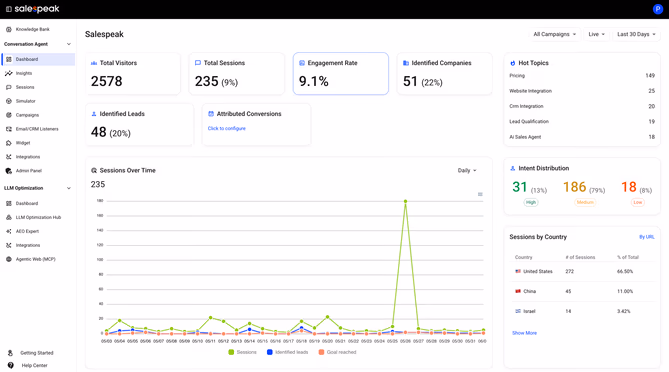The image size is (669, 372).
Task: Click the Click to configure link
Action: (x=227, y=128)
